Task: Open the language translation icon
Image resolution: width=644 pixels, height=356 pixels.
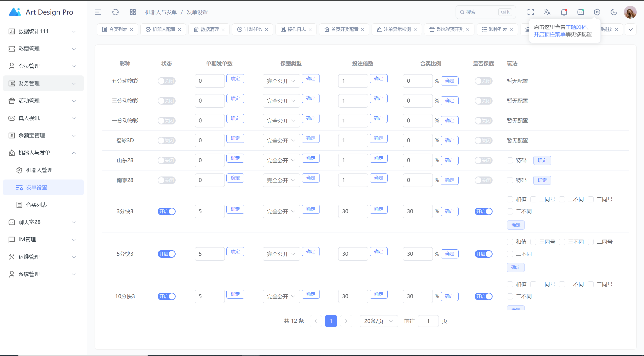Action: [x=547, y=12]
